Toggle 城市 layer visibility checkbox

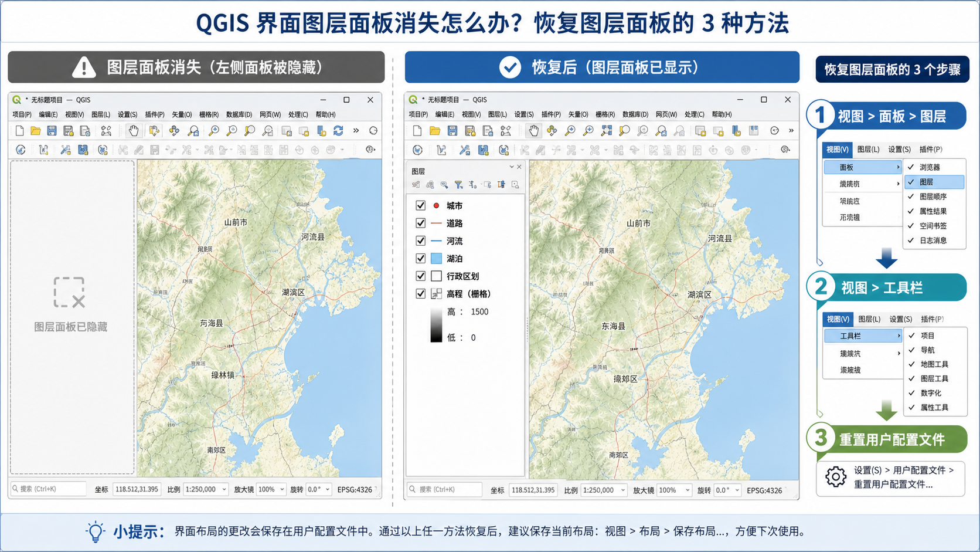click(x=420, y=205)
